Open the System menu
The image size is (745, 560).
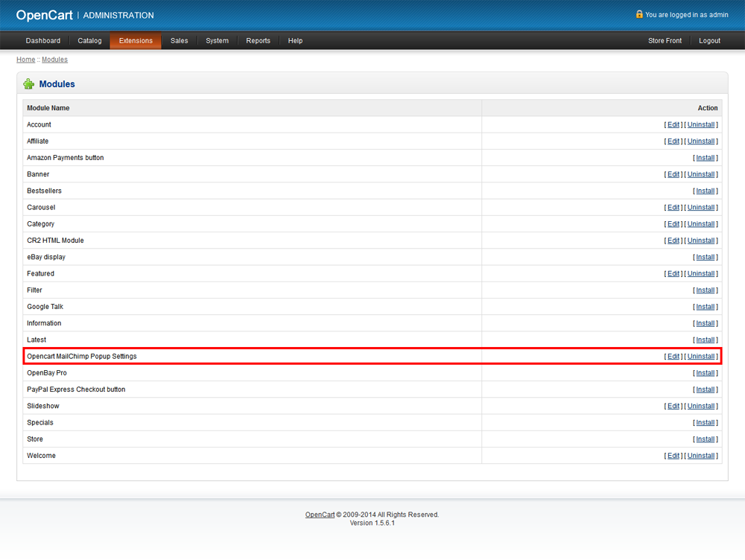coord(217,41)
